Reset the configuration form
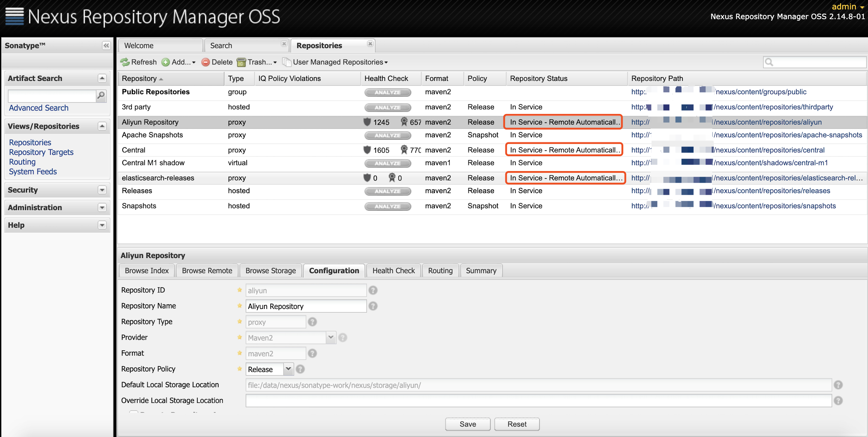 (x=517, y=424)
